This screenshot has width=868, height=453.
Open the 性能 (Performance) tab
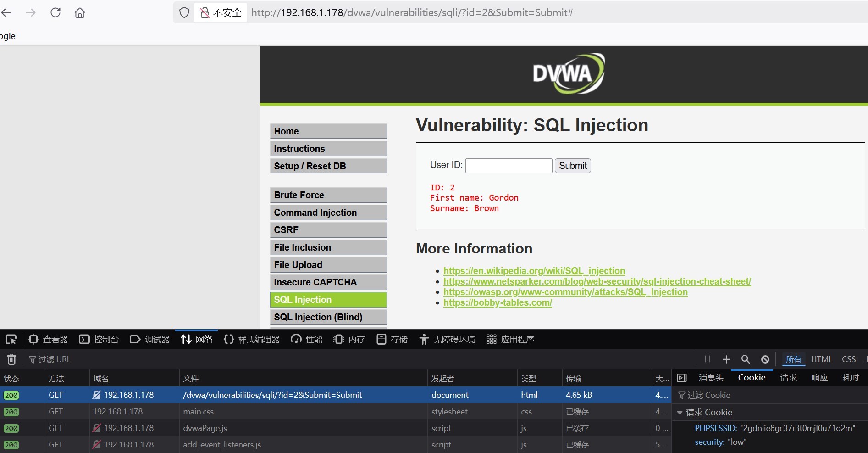click(x=307, y=340)
